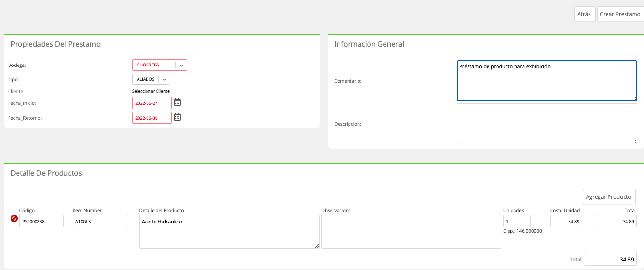The width and height of the screenshot is (644, 270).
Task: Select the Seleccionar Cliente link
Action: point(151,91)
